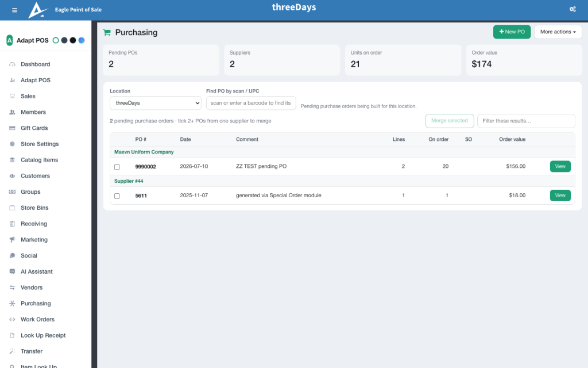
Task: Click the Marketing megaphone icon
Action: [12, 240]
